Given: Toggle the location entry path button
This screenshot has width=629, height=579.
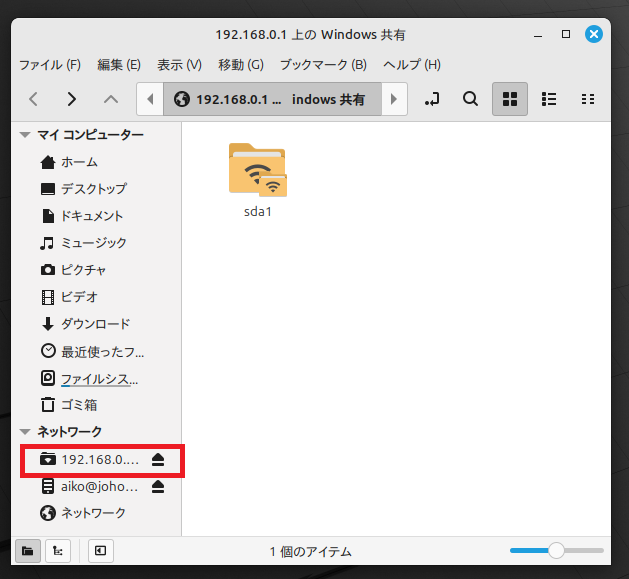Looking at the screenshot, I should pyautogui.click(x=432, y=99).
